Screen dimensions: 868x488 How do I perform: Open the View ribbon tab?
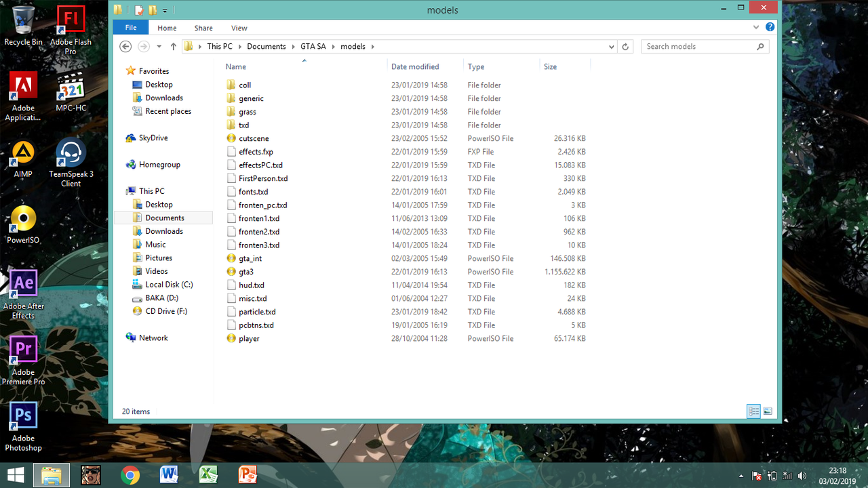pyautogui.click(x=239, y=28)
